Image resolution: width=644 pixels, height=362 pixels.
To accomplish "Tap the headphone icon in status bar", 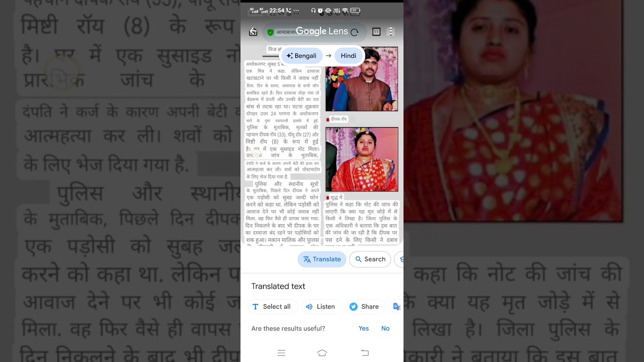I will point(313,11).
